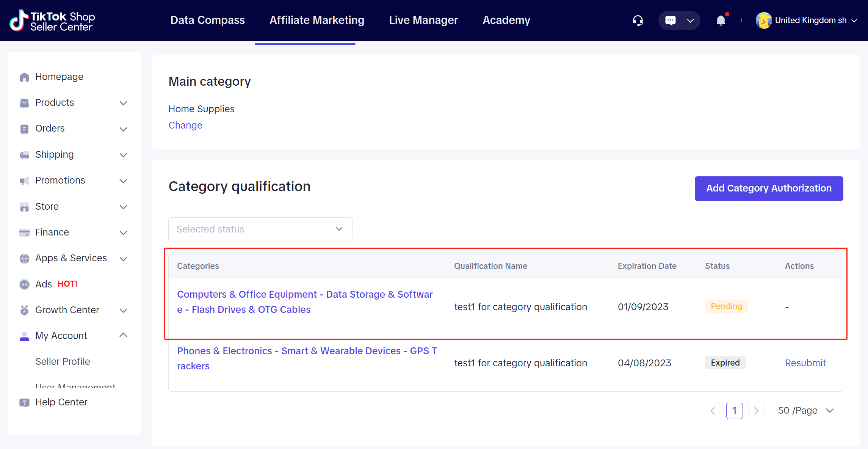The image size is (868, 449).
Task: Open the Data Compass tab
Action: (207, 20)
